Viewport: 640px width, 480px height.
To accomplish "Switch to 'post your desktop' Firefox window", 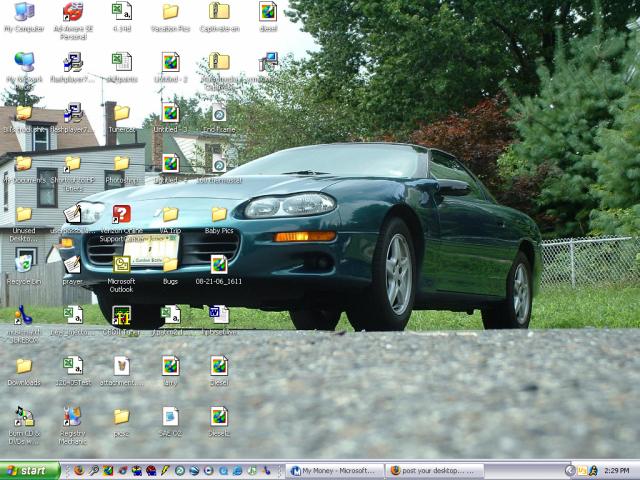I will click(x=432, y=470).
